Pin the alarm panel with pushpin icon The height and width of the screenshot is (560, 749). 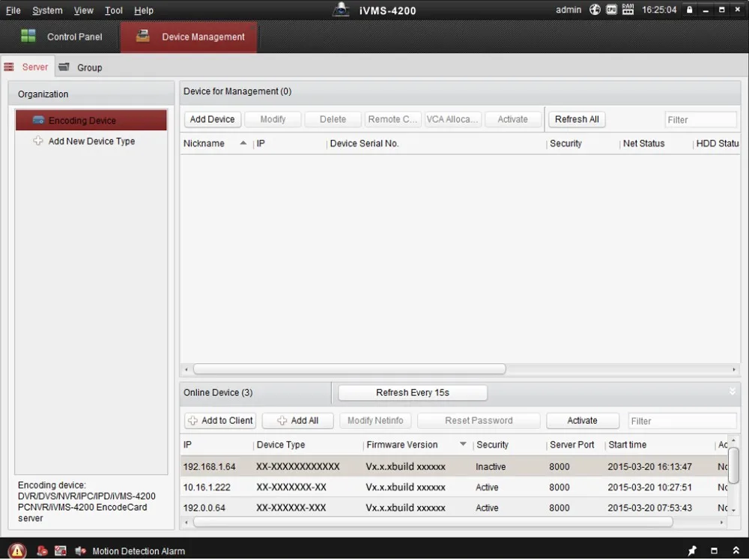click(x=692, y=551)
